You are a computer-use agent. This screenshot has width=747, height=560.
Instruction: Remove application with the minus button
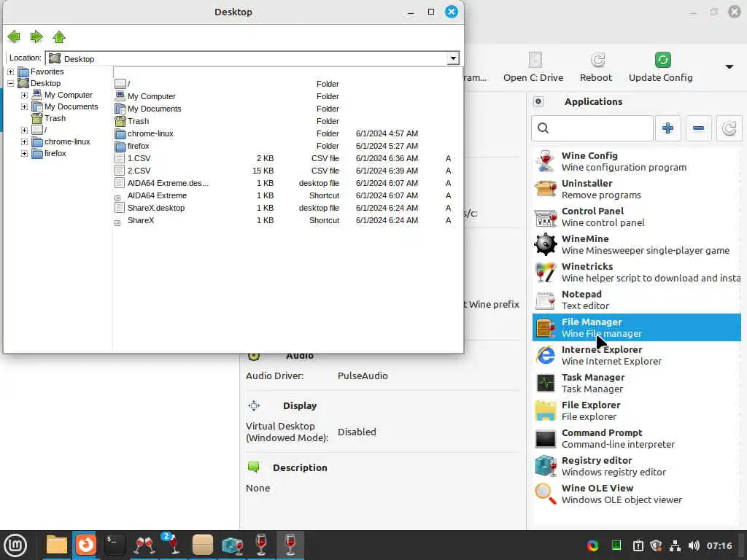tap(698, 128)
